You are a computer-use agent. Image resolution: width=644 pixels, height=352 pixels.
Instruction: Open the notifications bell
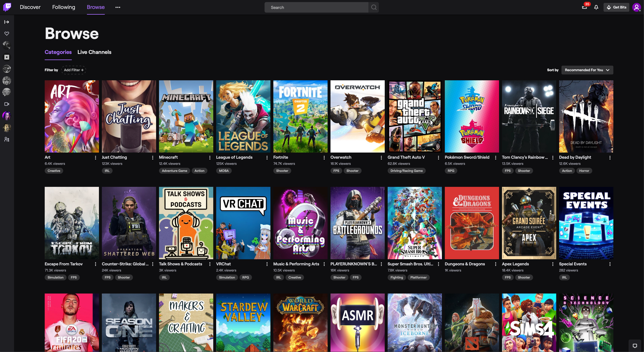pos(596,7)
